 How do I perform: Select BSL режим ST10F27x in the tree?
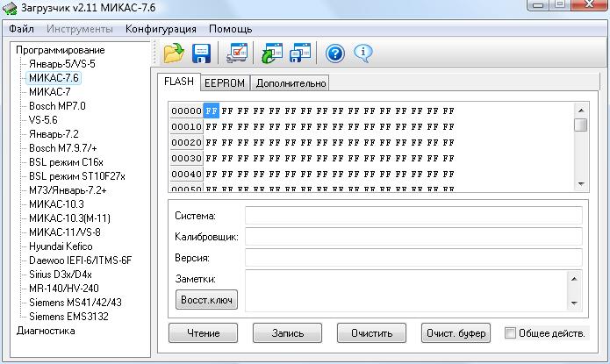pyautogui.click(x=77, y=176)
